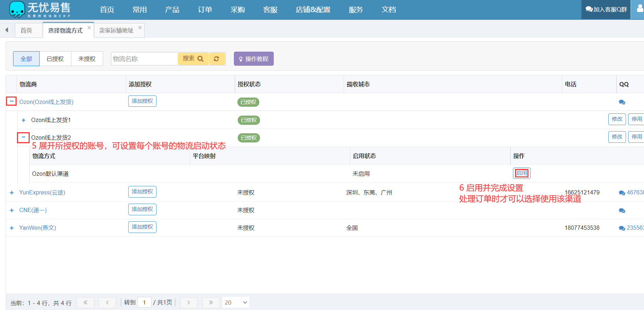Close the 选择物流方式 tab
The width and height of the screenshot is (644, 310).
click(89, 28)
